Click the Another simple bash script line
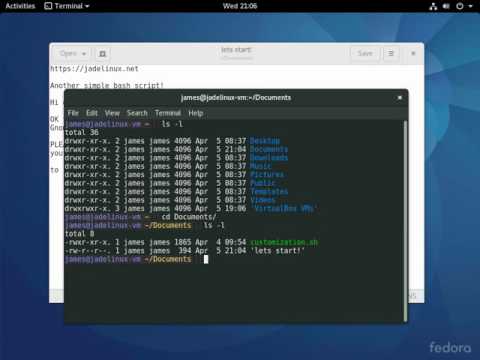 point(107,85)
